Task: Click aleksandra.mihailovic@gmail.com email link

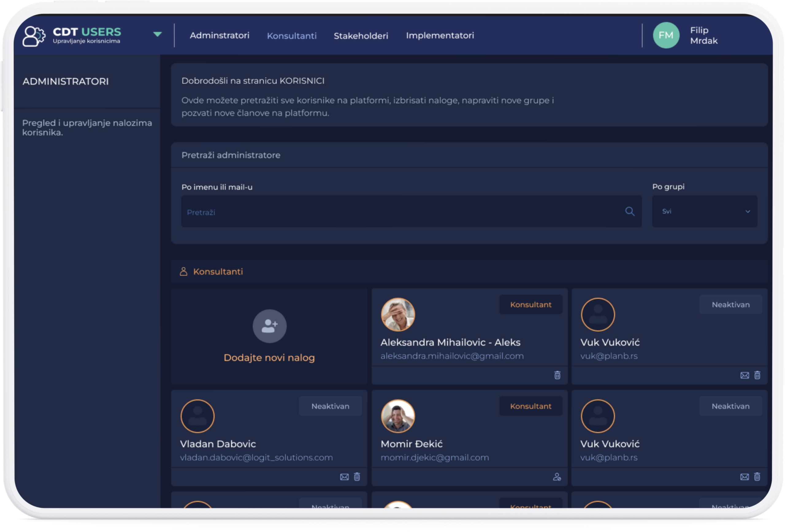Action: 452,356
